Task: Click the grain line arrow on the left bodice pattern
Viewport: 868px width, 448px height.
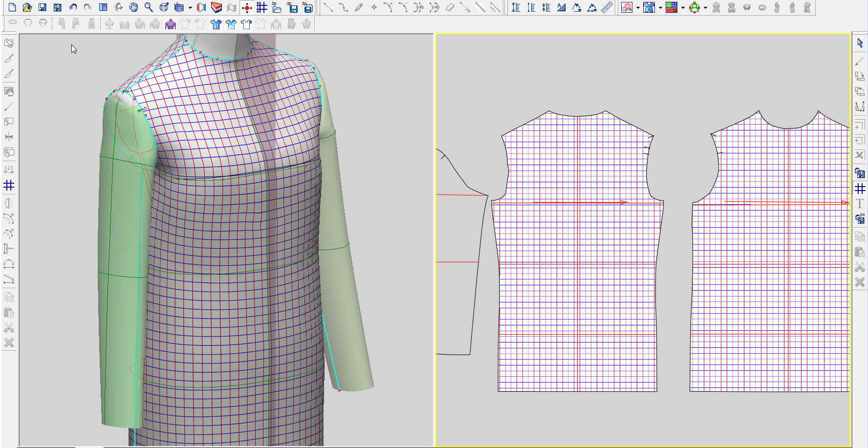Action: (580, 202)
